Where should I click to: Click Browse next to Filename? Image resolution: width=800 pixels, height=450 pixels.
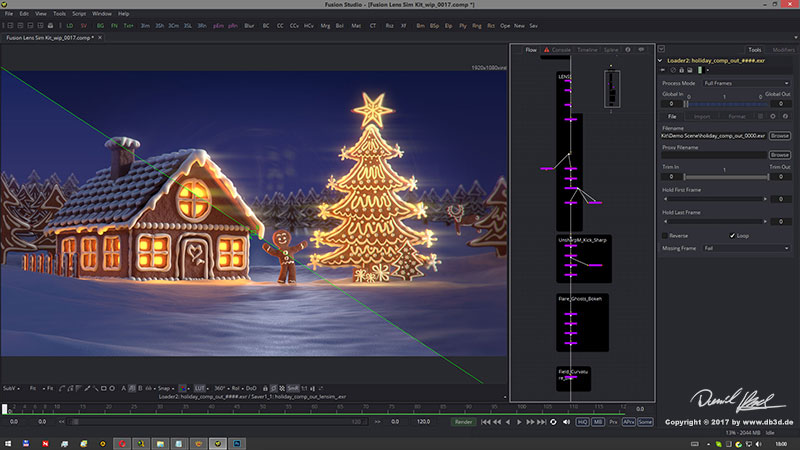pyautogui.click(x=780, y=136)
